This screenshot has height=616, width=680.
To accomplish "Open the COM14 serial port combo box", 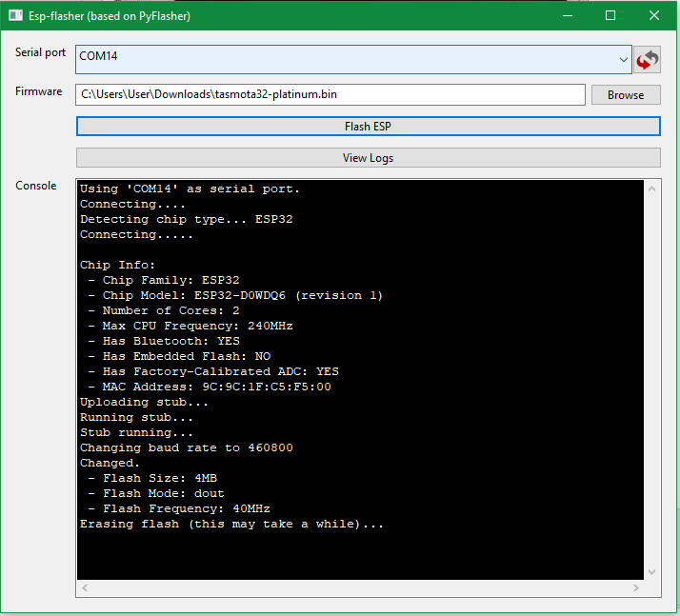I will point(343,59).
